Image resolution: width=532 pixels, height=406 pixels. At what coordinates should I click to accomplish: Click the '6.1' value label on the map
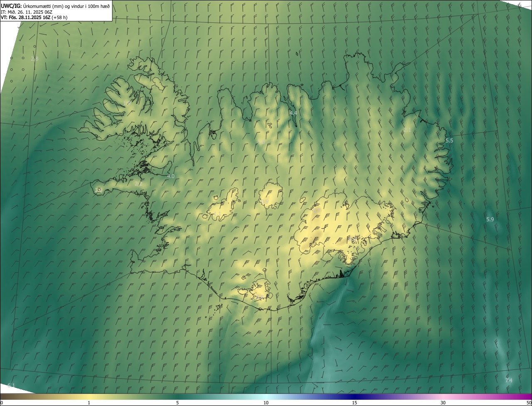pos(11,386)
